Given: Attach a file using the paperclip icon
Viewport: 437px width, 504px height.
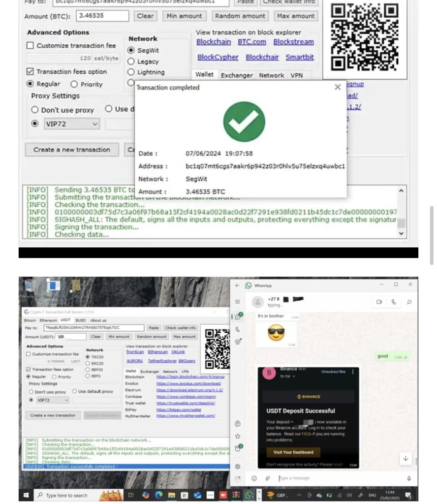Looking at the screenshot, I should [x=267, y=478].
